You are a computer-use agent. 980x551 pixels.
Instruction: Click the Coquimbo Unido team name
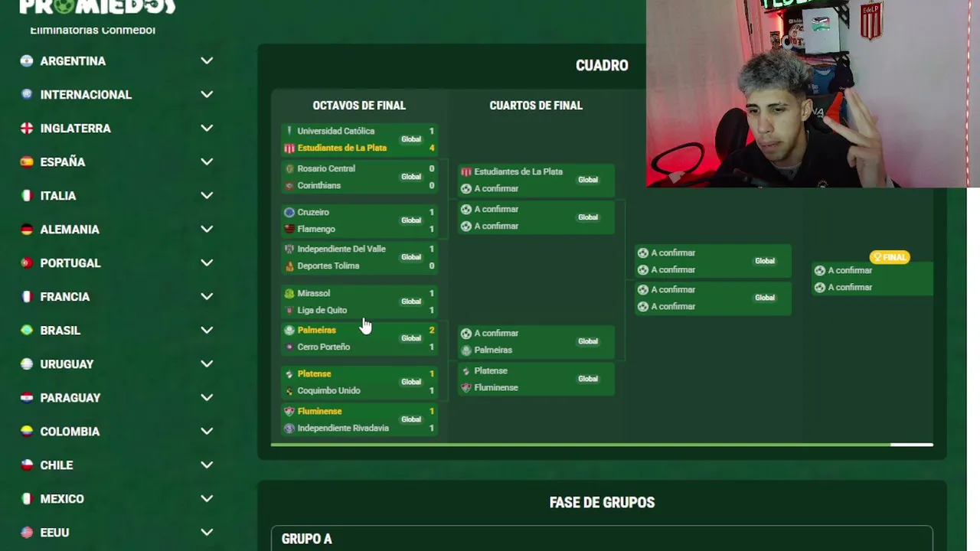pos(329,390)
